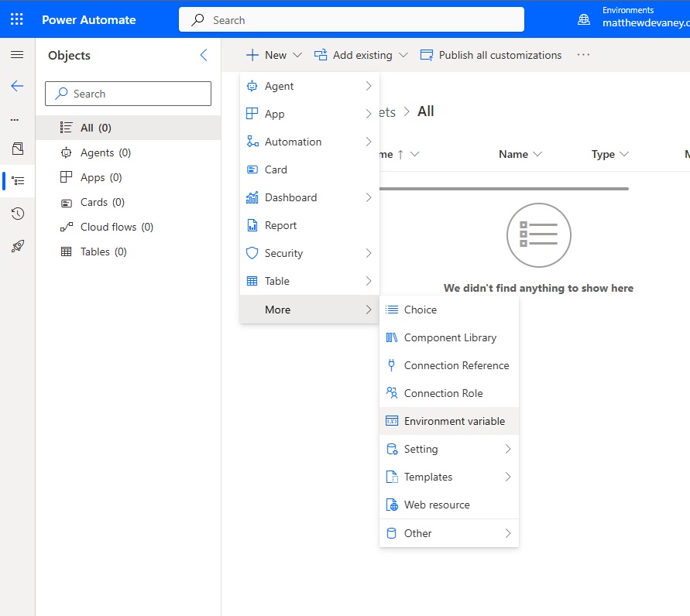The height and width of the screenshot is (616, 690).
Task: Choose Component Library menu item
Action: tap(449, 337)
